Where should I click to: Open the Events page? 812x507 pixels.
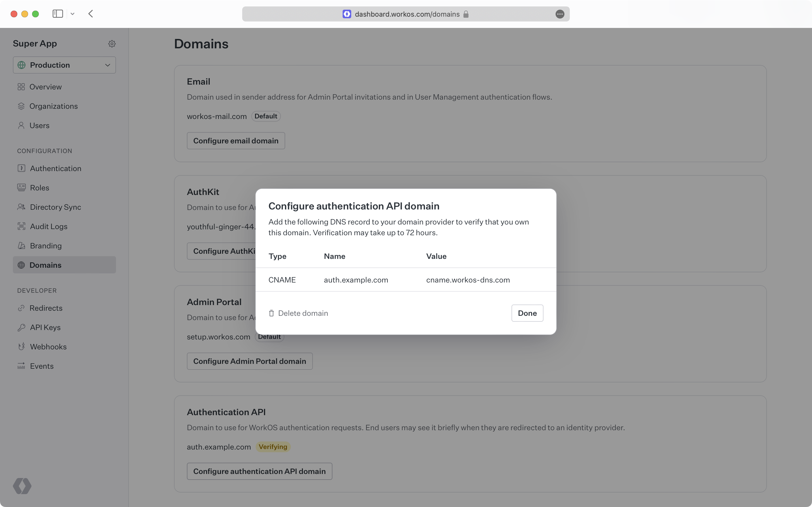pos(42,366)
